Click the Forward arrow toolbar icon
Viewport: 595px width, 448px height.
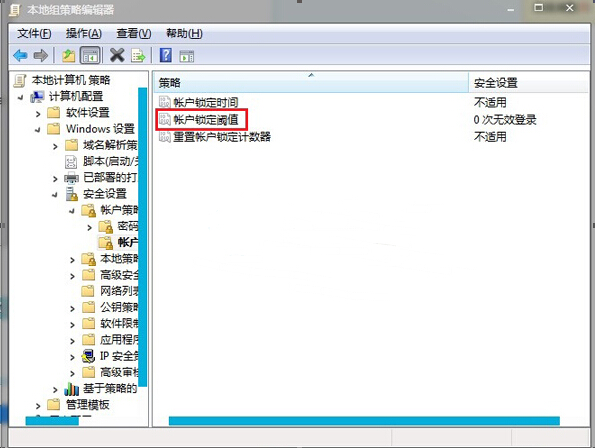click(x=41, y=56)
